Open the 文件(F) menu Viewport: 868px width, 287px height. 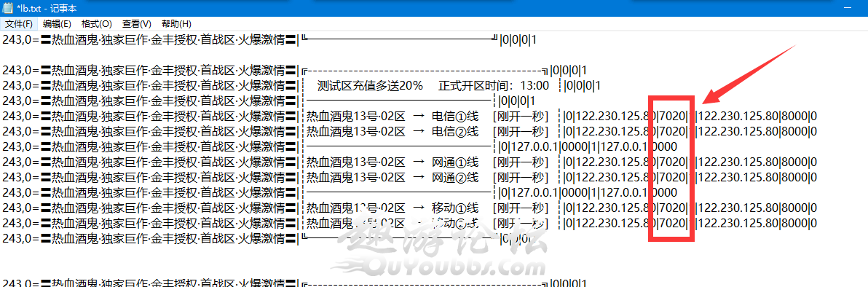click(19, 24)
